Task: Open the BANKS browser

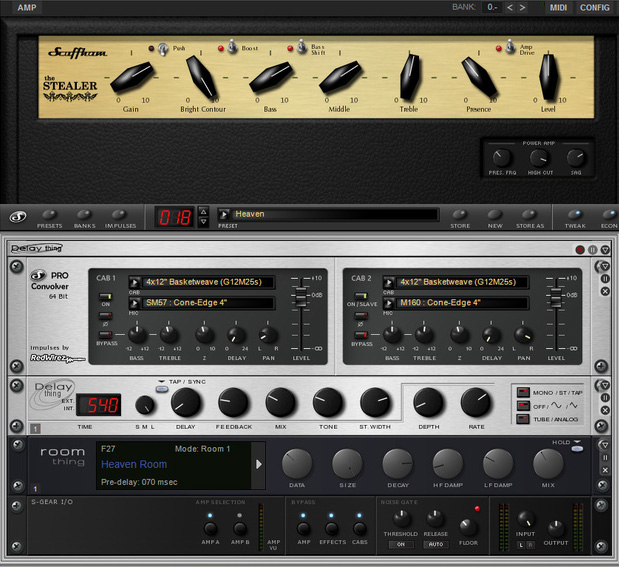Action: pos(84,214)
